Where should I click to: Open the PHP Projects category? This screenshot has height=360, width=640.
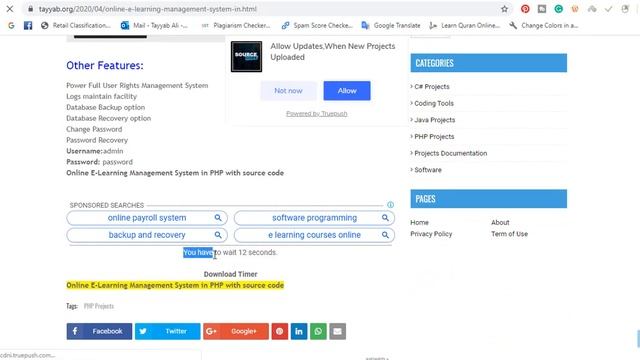pos(434,137)
